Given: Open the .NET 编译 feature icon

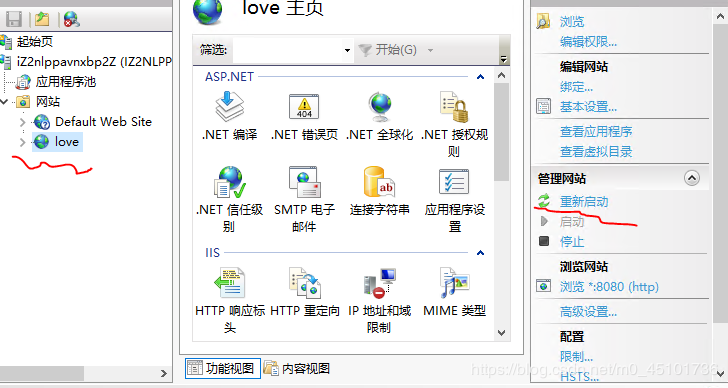Looking at the screenshot, I should pyautogui.click(x=230, y=107).
